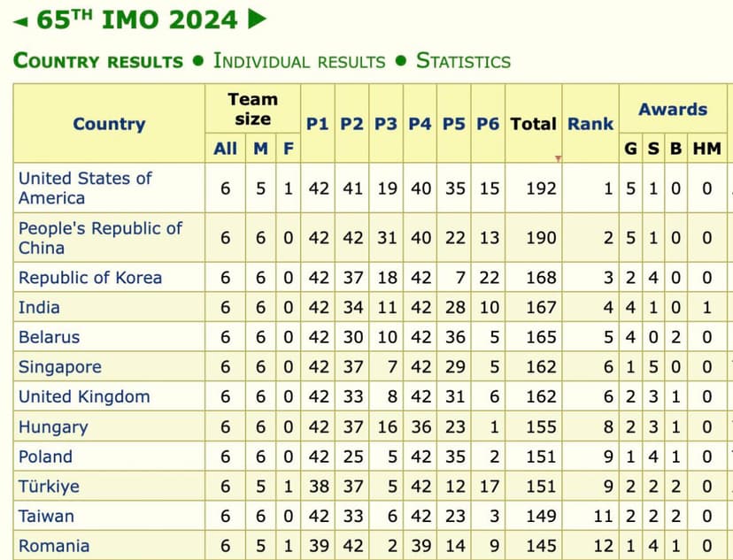Sort by female team size F column
Image resolution: width=733 pixels, height=560 pixels.
288,149
